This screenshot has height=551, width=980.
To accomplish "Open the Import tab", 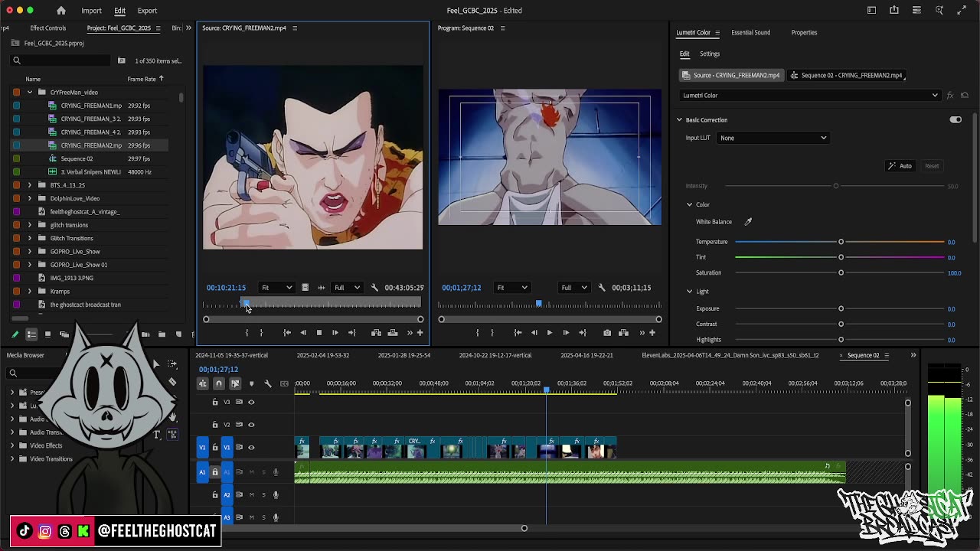I will [x=91, y=11].
